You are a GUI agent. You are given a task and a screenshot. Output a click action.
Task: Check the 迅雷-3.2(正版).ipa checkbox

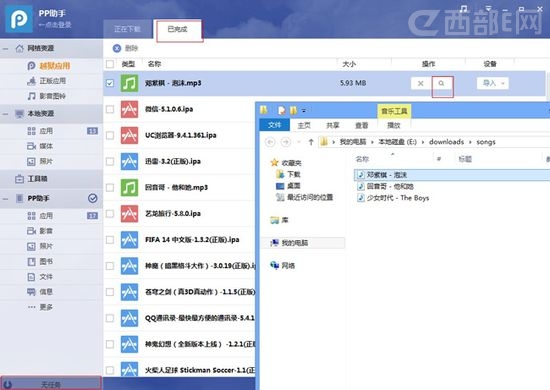pyautogui.click(x=110, y=161)
